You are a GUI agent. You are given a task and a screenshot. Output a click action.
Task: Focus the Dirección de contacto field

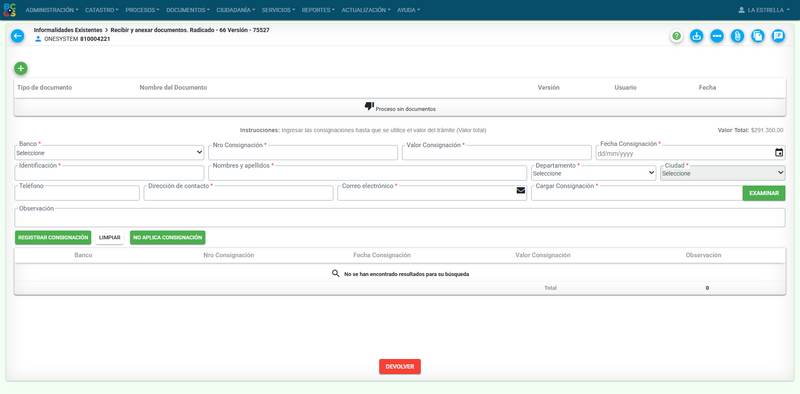(x=238, y=193)
